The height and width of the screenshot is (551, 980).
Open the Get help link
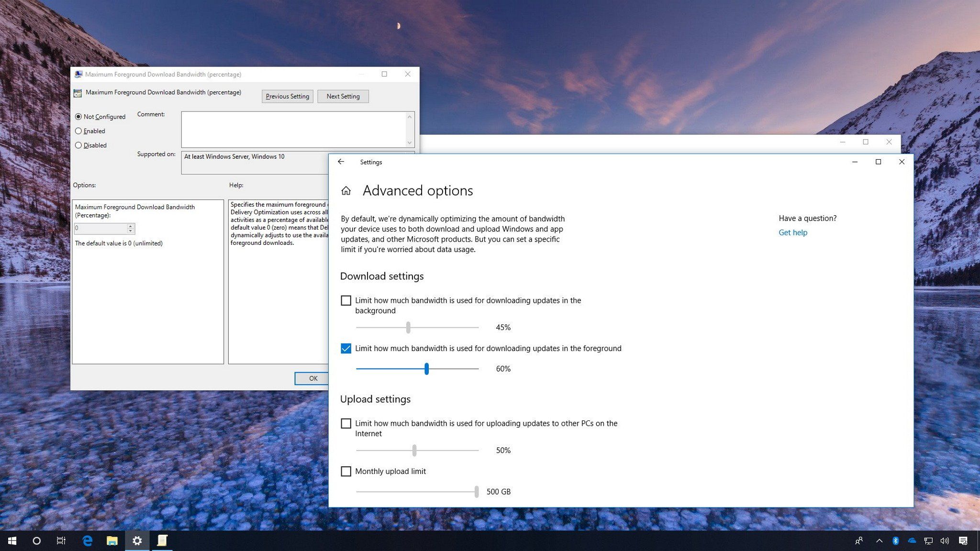pos(792,232)
